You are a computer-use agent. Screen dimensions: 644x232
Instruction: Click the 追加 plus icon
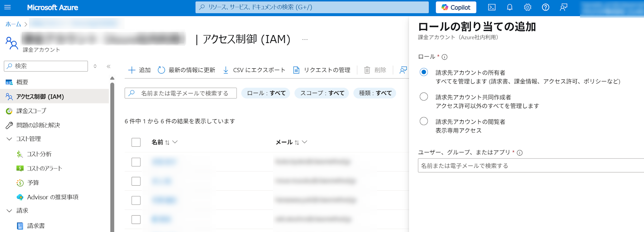(132, 70)
